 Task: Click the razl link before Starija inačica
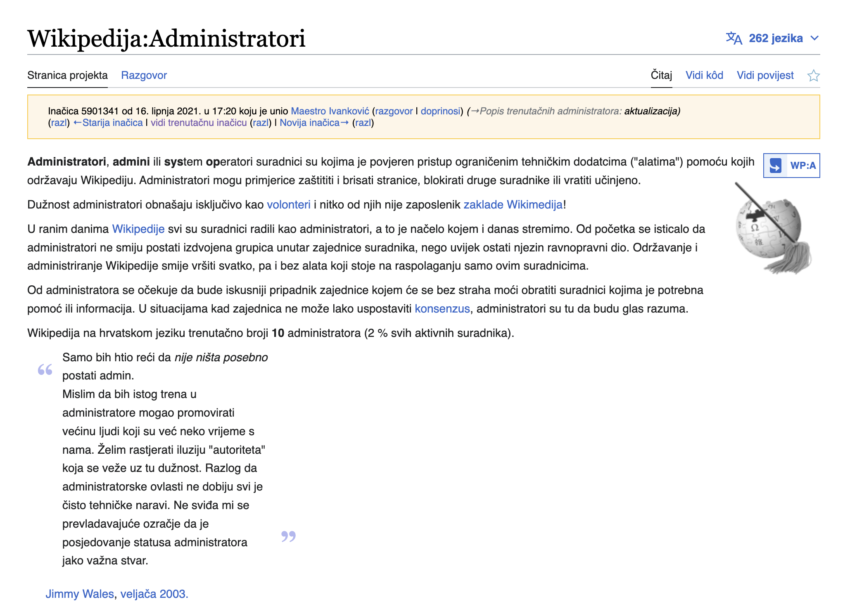(59, 123)
